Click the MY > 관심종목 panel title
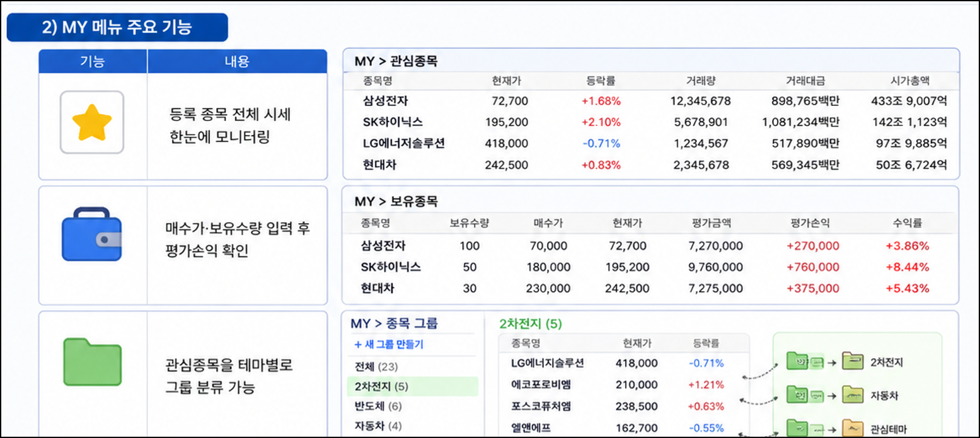The image size is (980, 438). [396, 61]
